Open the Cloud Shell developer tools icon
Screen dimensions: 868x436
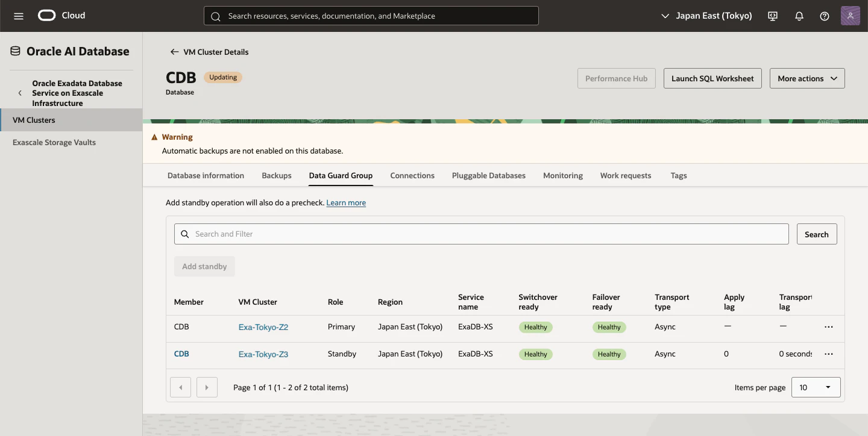(773, 16)
